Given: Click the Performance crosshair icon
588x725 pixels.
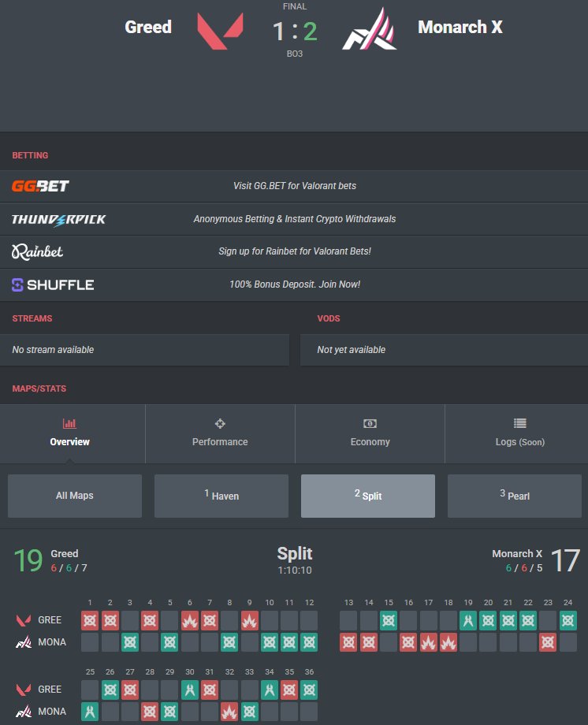Looking at the screenshot, I should 220,423.
